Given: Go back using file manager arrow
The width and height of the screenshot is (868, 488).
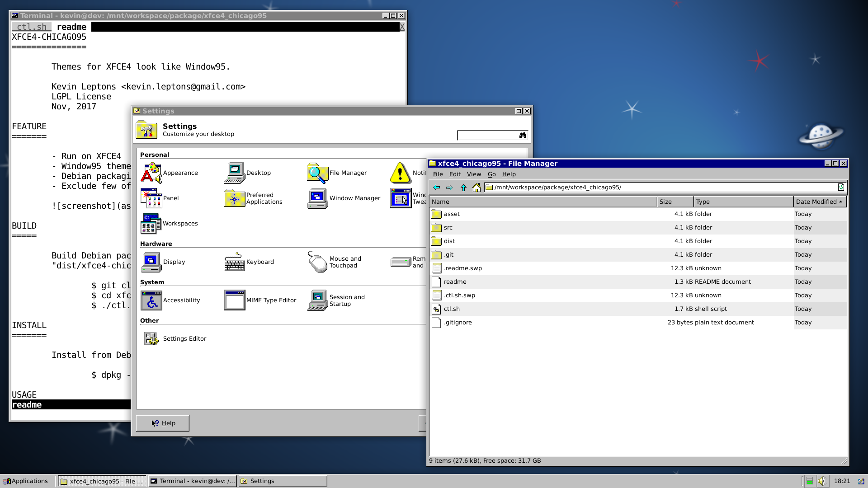Looking at the screenshot, I should [x=436, y=188].
